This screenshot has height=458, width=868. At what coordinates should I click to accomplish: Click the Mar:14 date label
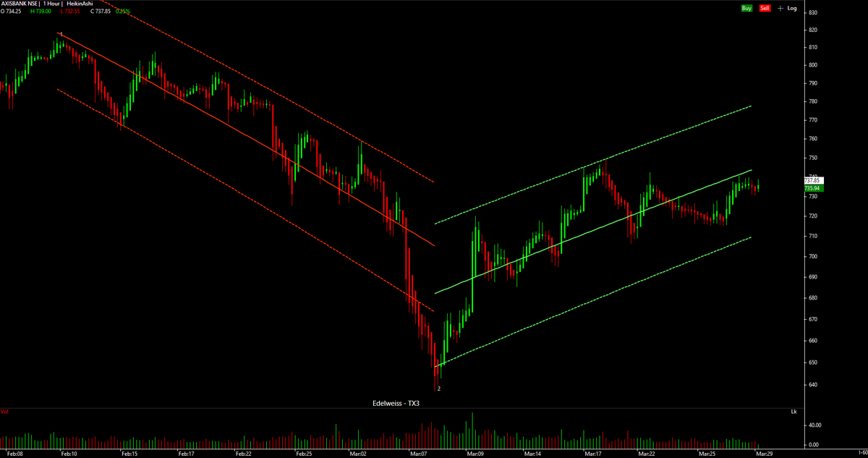[x=533, y=454]
